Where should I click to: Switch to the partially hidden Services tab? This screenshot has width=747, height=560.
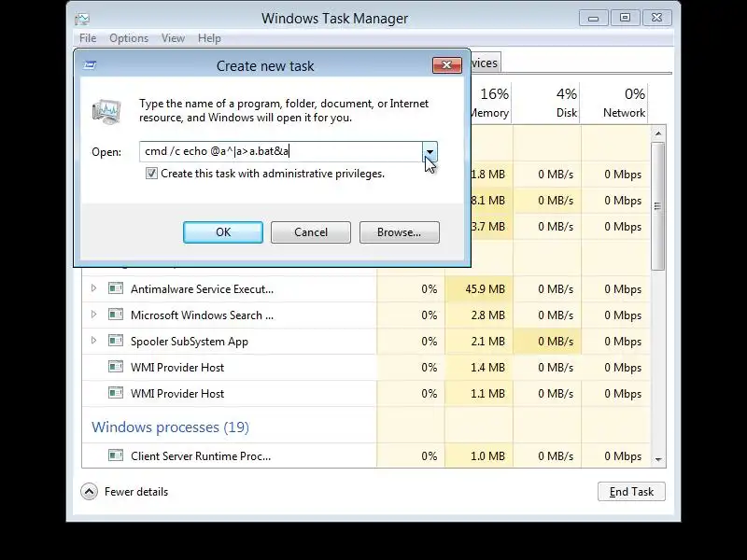click(x=485, y=63)
